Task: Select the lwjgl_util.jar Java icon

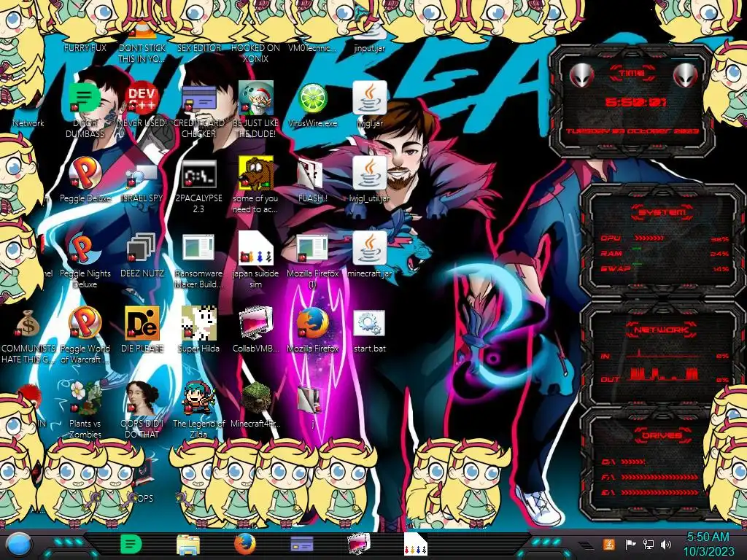Action: (370, 174)
